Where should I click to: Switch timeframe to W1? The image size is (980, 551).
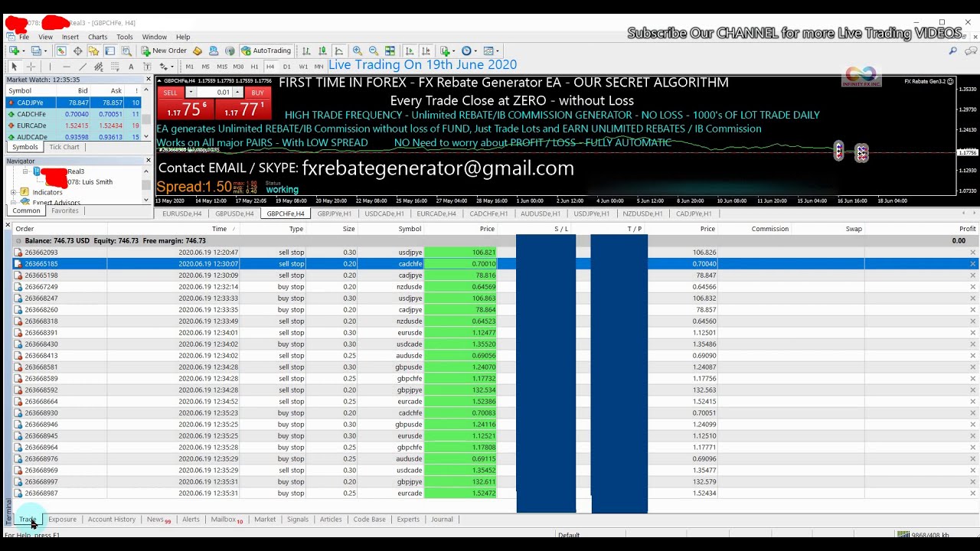[303, 67]
